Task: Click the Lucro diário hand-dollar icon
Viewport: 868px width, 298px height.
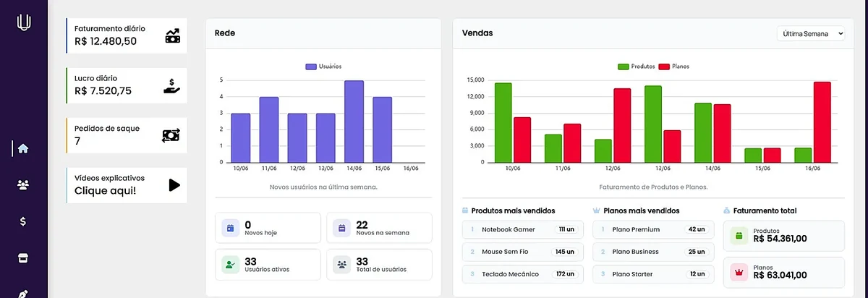Action: [172, 86]
